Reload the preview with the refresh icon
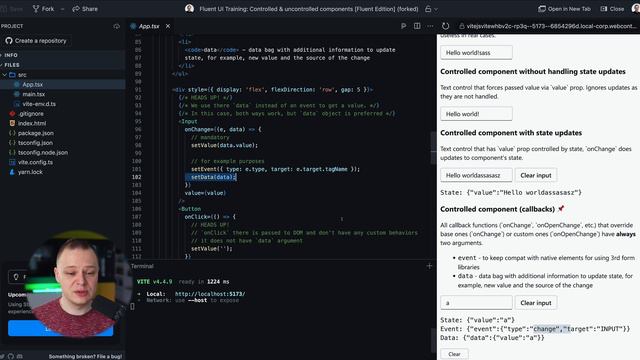Screen dimensions: 640x360 coord(445,26)
